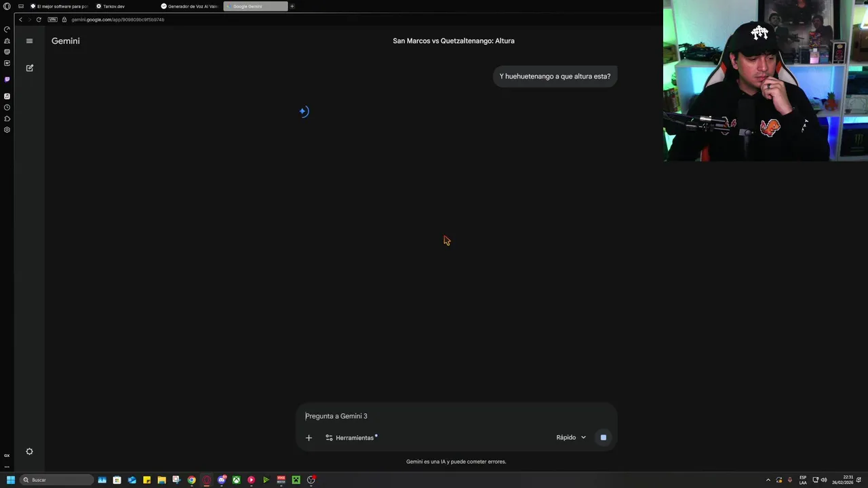The image size is (868, 488).
Task: Open the plus attachment menu in the prompt box
Action: pos(309,438)
